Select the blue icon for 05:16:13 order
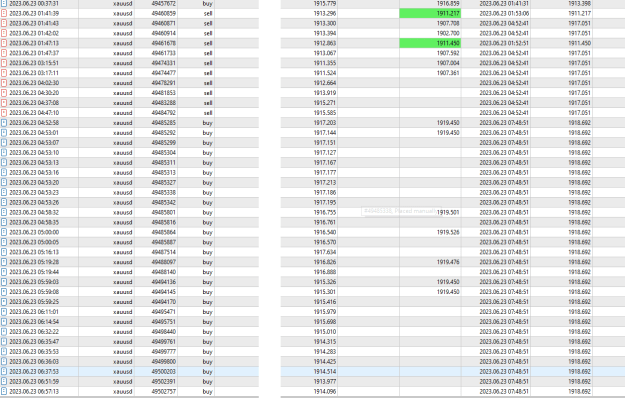The height and width of the screenshot is (398, 625). coord(4,252)
